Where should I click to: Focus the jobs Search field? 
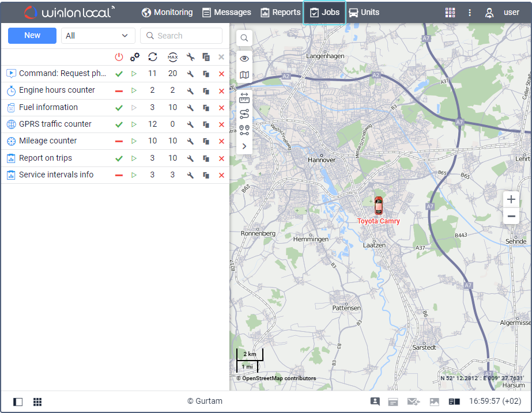click(181, 36)
